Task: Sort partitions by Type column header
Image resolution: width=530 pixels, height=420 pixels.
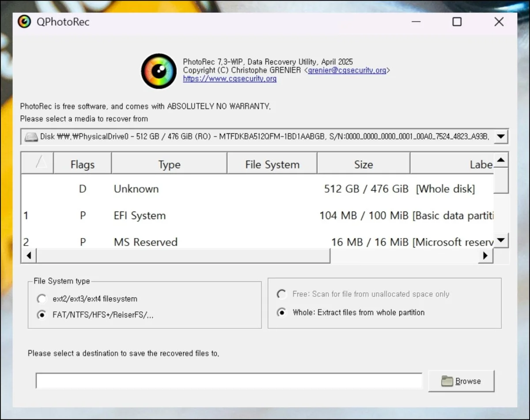Action: (169, 165)
